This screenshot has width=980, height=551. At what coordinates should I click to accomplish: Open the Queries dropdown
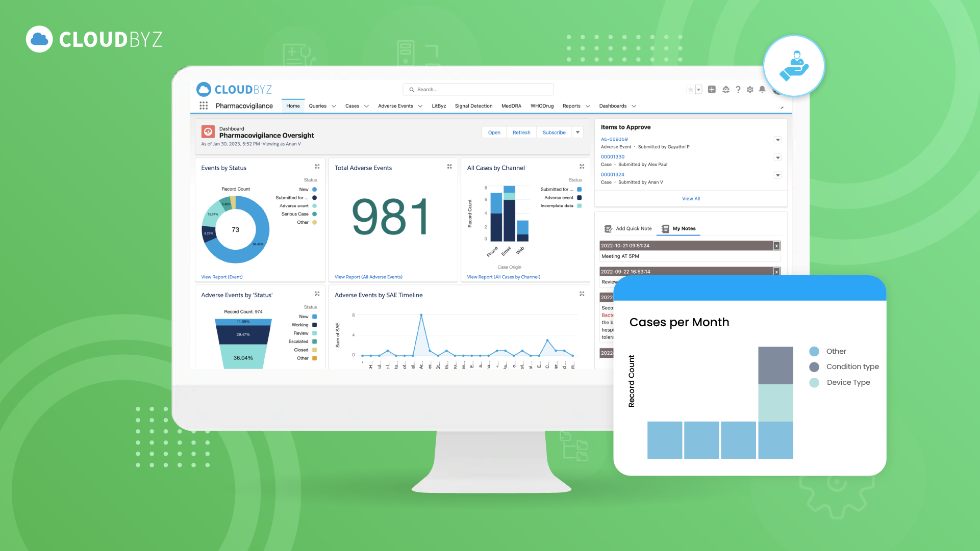(x=322, y=106)
